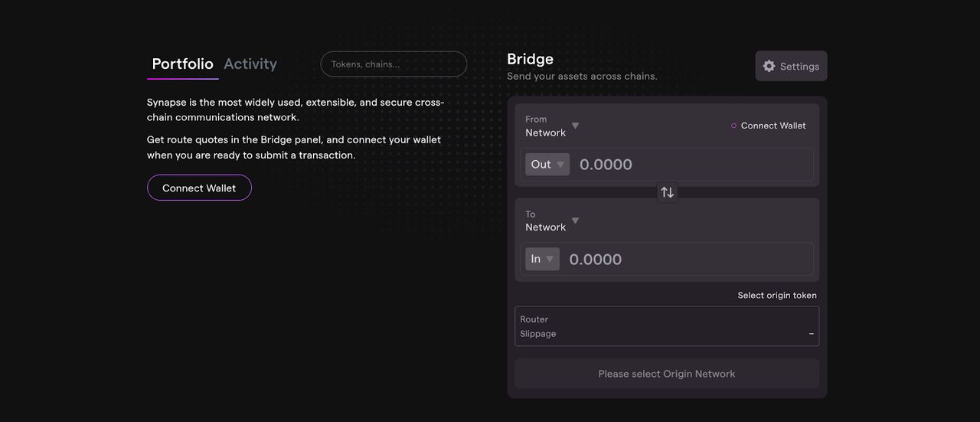The height and width of the screenshot is (422, 980).
Task: Switch to the Portfolio tab
Action: 182,64
